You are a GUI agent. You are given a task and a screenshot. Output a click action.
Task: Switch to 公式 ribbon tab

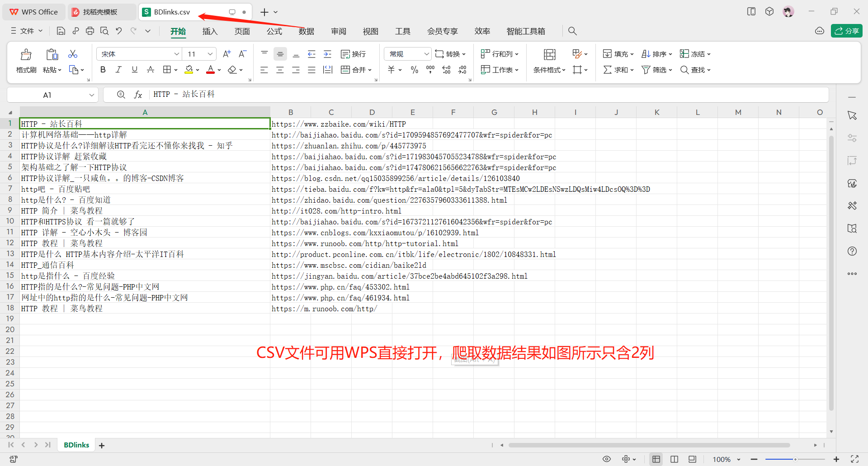coord(274,31)
